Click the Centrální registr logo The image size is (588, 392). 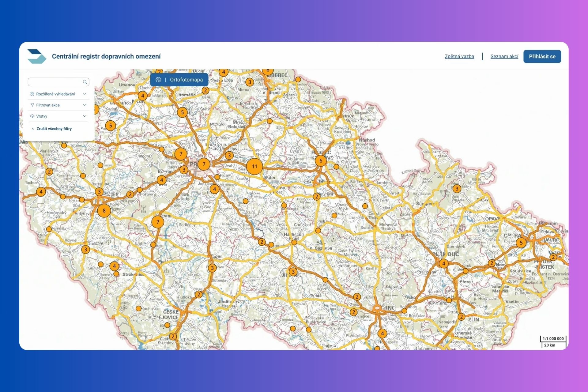point(37,56)
